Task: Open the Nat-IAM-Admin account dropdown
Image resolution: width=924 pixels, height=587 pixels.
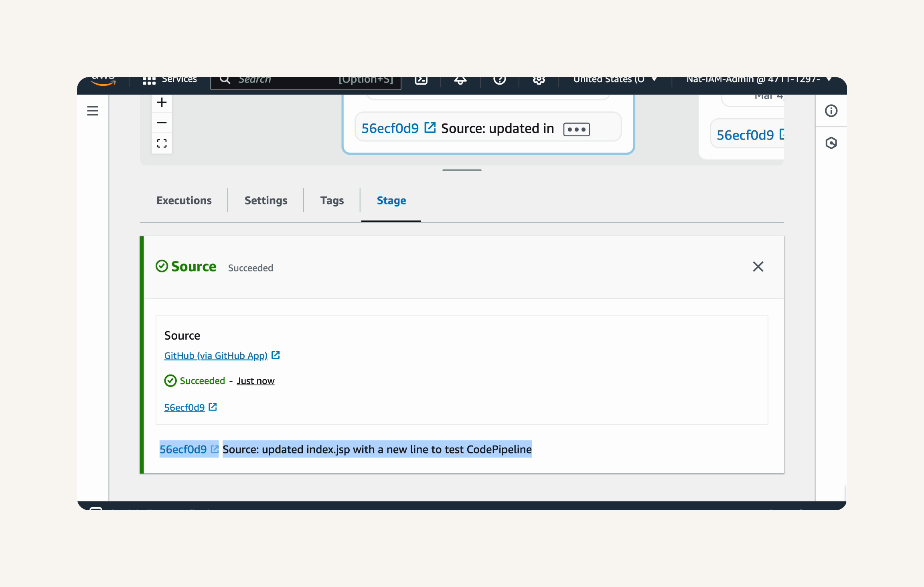Action: tap(759, 79)
